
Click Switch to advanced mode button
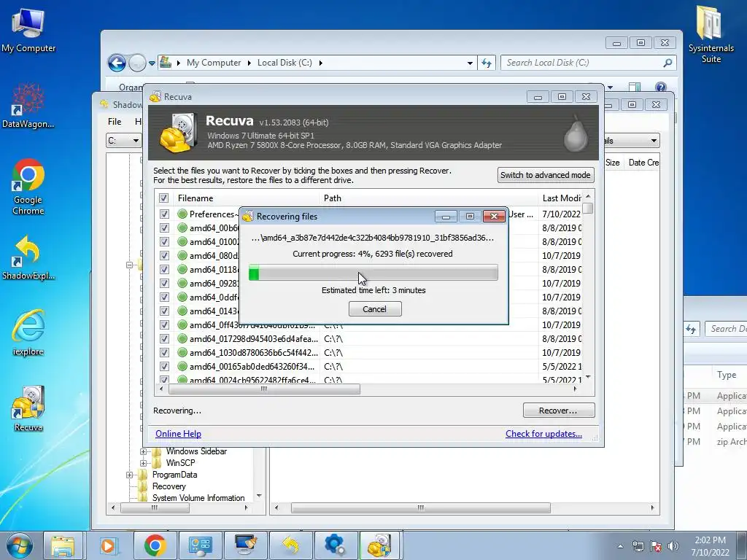click(x=546, y=175)
